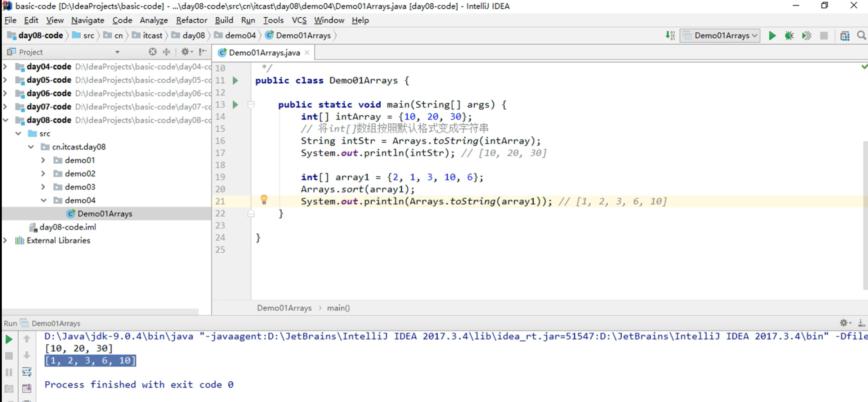Click the Search Everywhere magnifier icon

tap(861, 35)
